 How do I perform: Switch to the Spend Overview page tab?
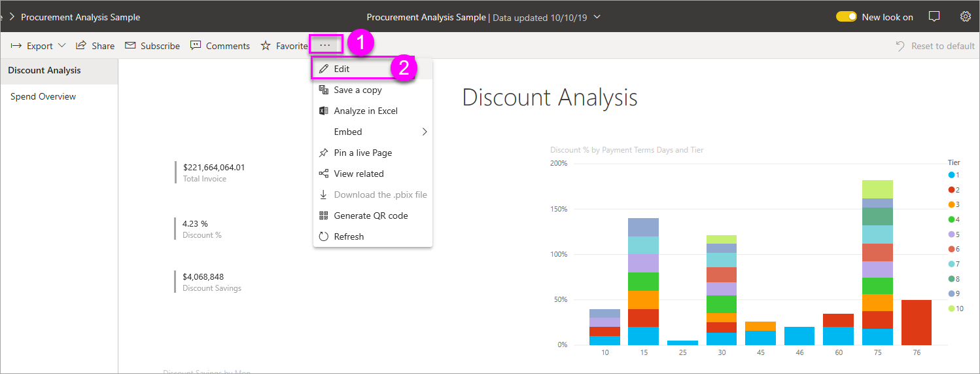(59, 96)
